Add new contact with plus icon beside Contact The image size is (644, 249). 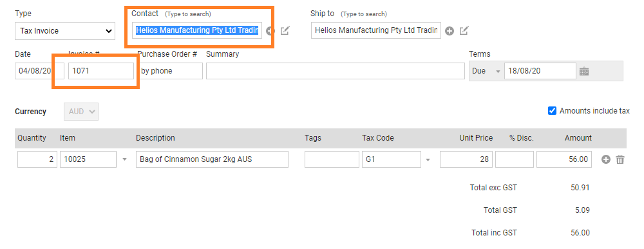tap(269, 31)
